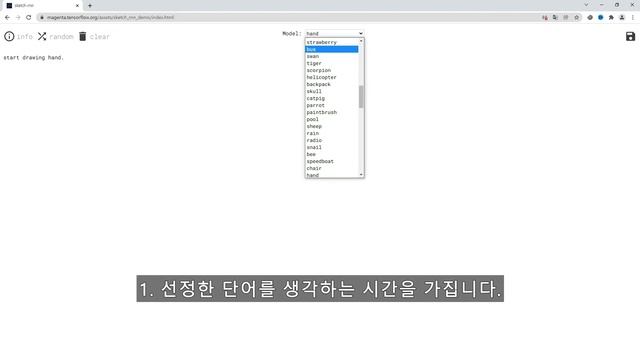Click the info text label
The width and height of the screenshot is (640, 360).
click(x=24, y=37)
